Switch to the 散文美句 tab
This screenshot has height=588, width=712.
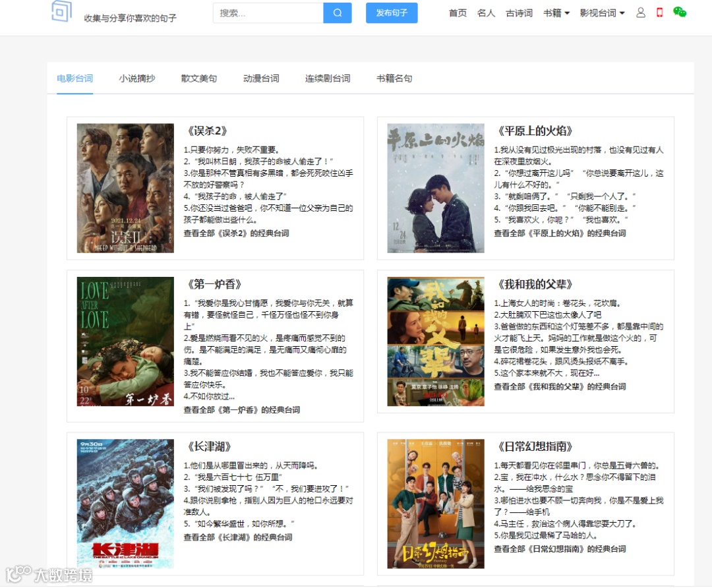[199, 78]
